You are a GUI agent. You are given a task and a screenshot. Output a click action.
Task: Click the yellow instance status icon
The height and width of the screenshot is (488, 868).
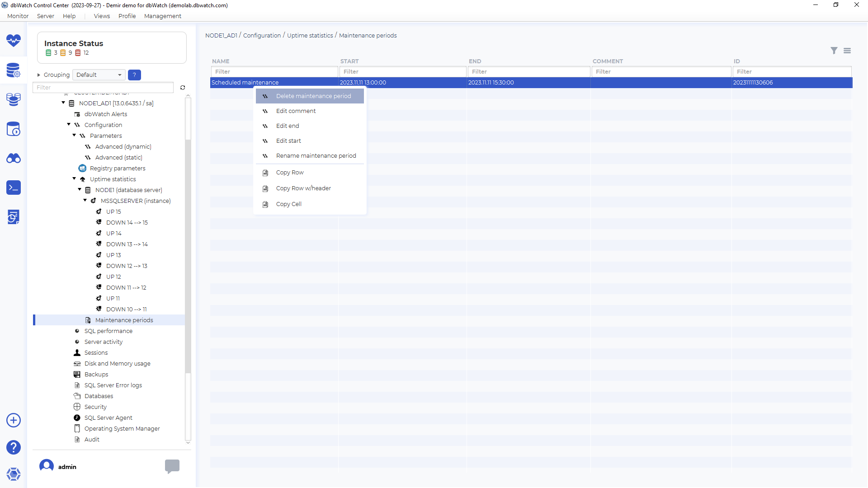pos(63,53)
